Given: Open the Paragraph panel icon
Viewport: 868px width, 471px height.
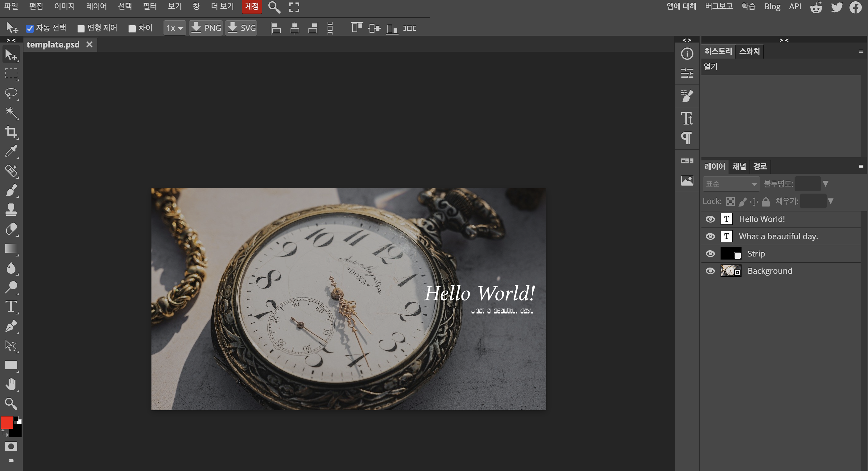Looking at the screenshot, I should (x=686, y=138).
